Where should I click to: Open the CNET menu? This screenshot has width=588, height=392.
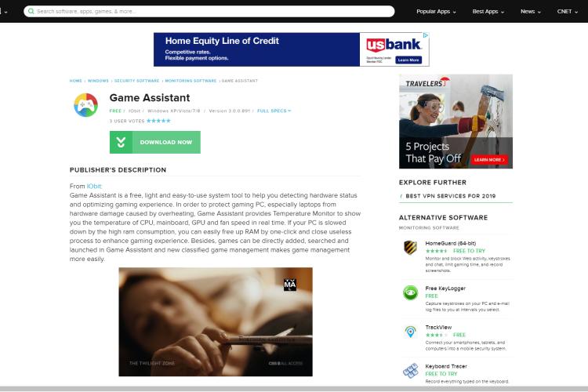click(568, 12)
